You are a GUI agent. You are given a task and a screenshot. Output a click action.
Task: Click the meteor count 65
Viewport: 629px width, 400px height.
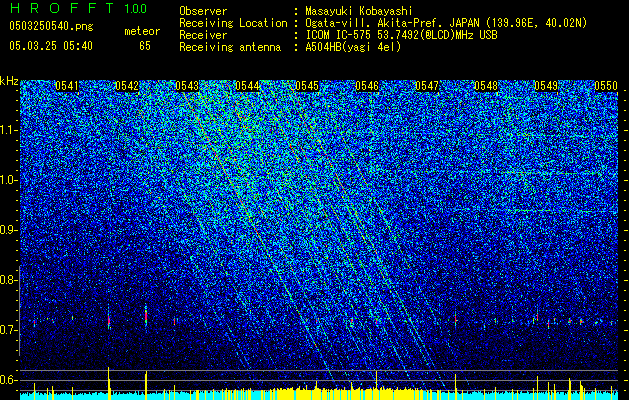[145, 46]
